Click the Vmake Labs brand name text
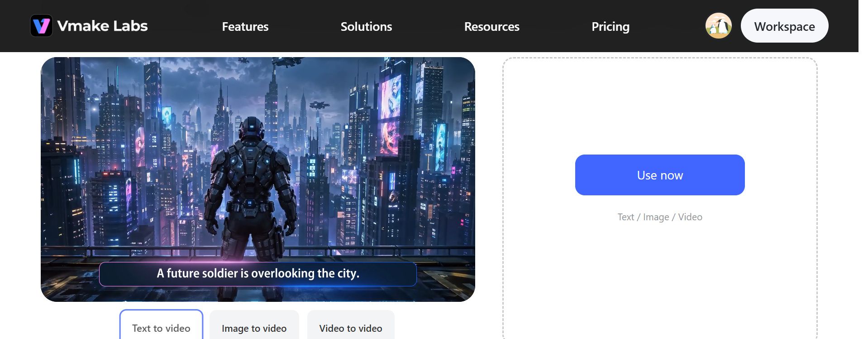Image resolution: width=868 pixels, height=339 pixels. (102, 26)
